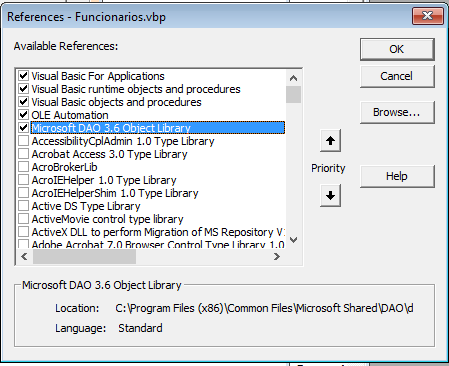Select the "AcroBrokerLib" row text
Viewport: 449px width, 366px height.
64,167
